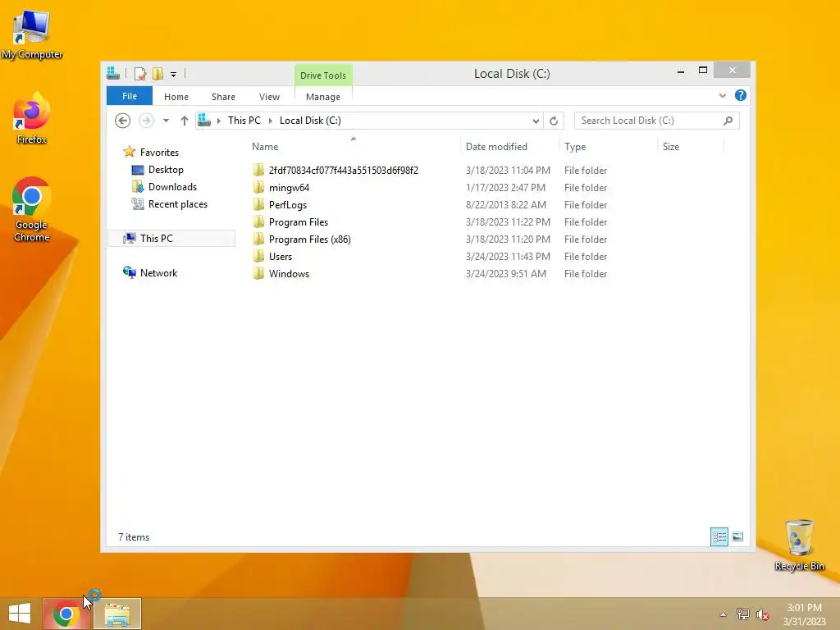Click the folder icon beside mingw64
This screenshot has width=840, height=630.
(x=258, y=188)
